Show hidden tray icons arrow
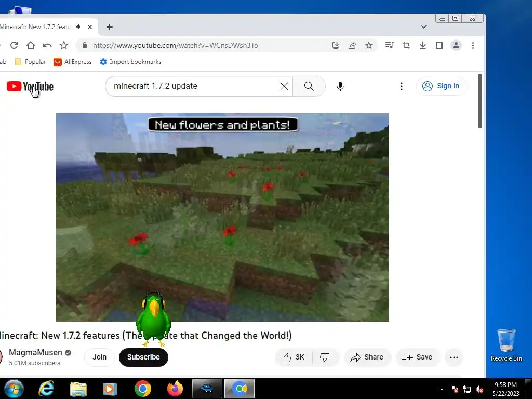532x399 pixels. tap(442, 389)
